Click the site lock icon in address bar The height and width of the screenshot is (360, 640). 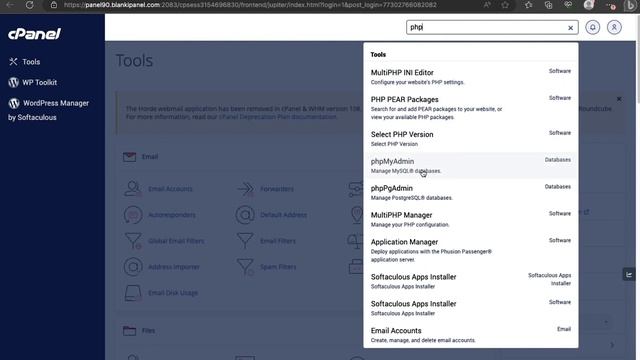(x=54, y=5)
